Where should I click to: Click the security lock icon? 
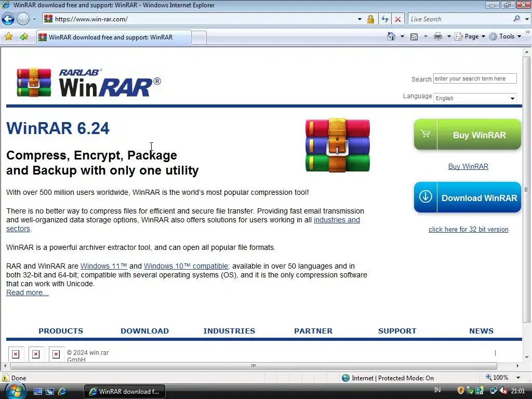click(370, 19)
